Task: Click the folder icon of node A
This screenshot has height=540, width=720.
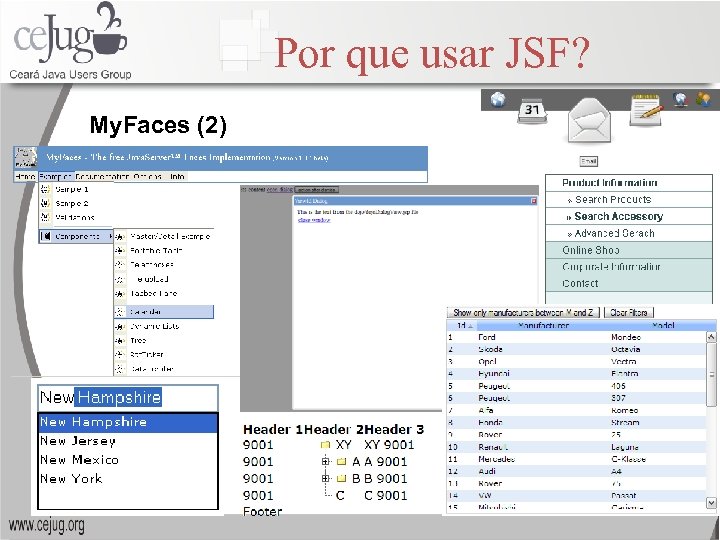Action: point(341,461)
